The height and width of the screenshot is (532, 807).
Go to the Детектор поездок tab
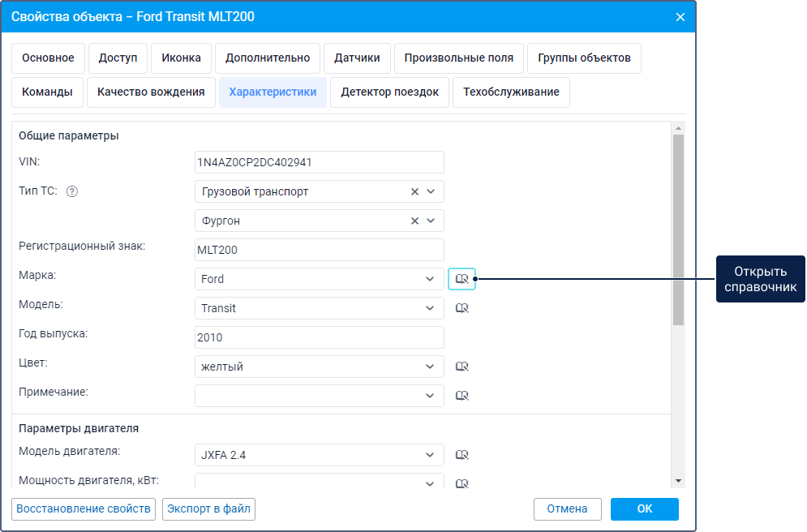(389, 92)
